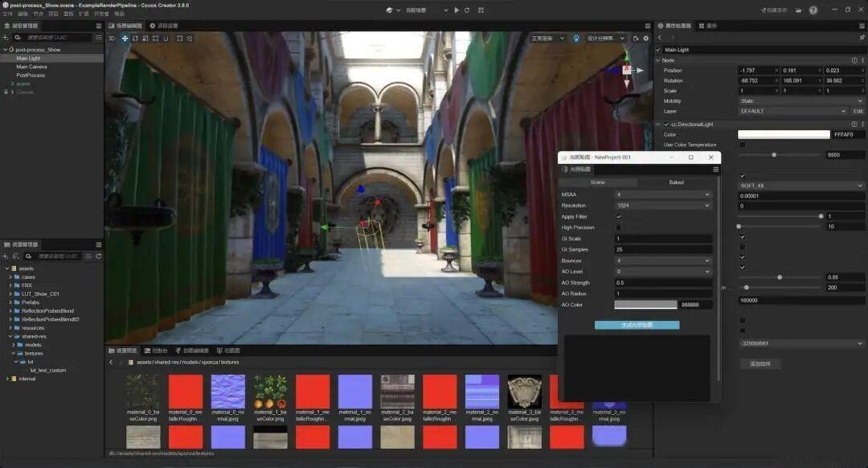Open the MSAA dropdown

click(663, 195)
